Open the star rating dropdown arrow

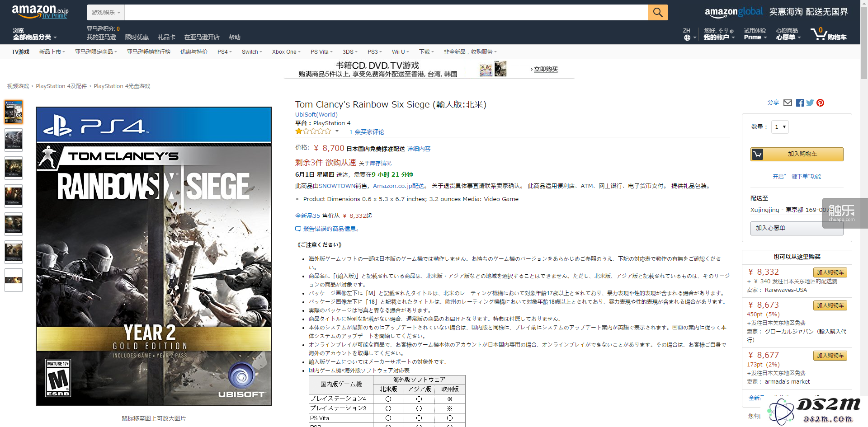pyautogui.click(x=337, y=131)
